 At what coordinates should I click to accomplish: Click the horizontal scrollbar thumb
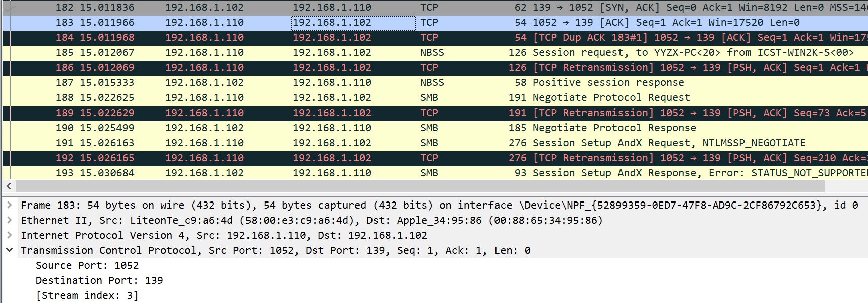420,186
